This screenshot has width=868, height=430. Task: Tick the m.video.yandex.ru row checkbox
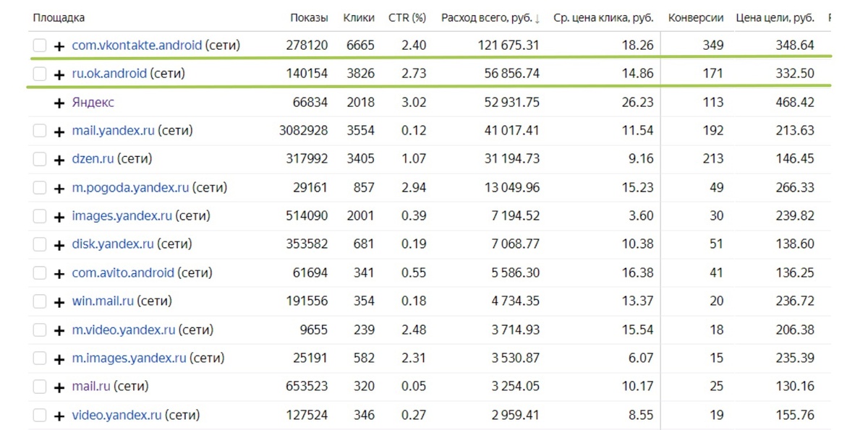click(x=40, y=330)
